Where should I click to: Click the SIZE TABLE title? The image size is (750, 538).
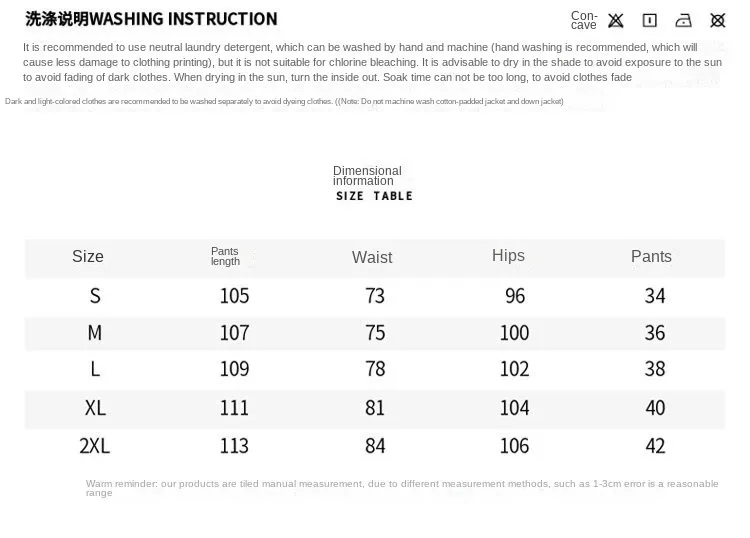point(374,196)
